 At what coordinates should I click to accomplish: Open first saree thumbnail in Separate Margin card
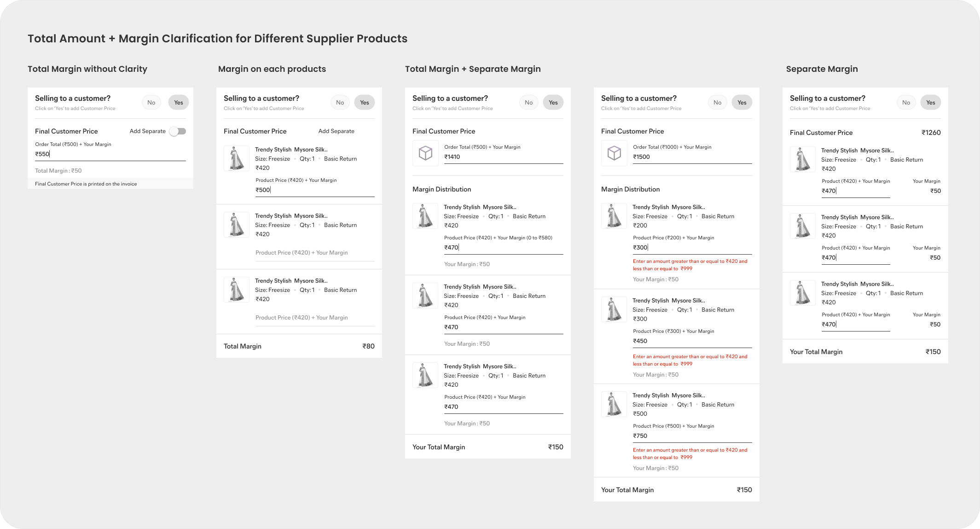click(803, 159)
